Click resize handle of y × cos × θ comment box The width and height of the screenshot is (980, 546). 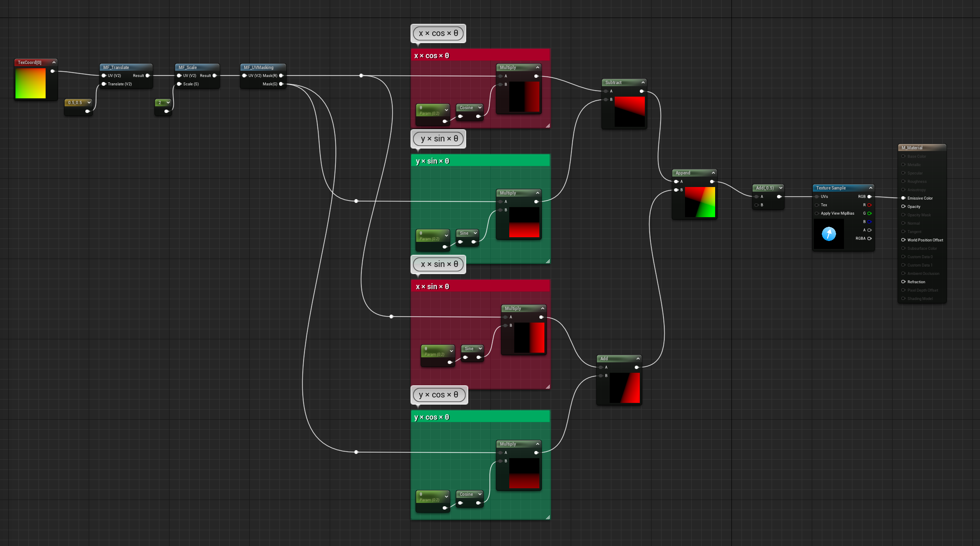coord(548,518)
